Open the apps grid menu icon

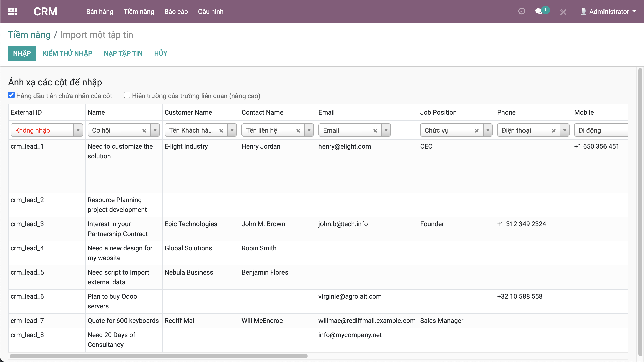[13, 12]
